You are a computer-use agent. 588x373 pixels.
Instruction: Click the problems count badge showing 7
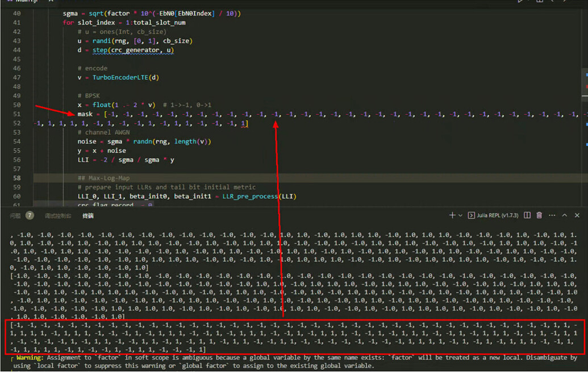pos(30,215)
